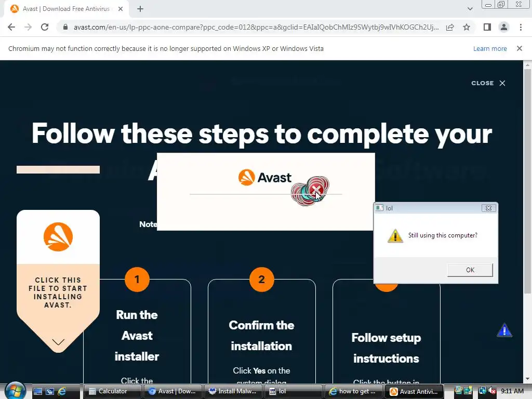
Task: Open the profile avatar menu
Action: point(504,27)
